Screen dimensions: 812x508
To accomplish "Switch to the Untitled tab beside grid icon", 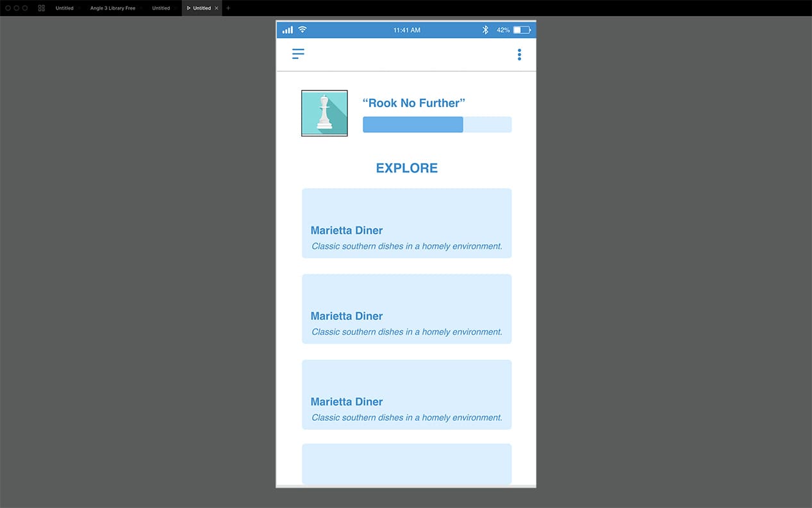I will click(x=65, y=8).
